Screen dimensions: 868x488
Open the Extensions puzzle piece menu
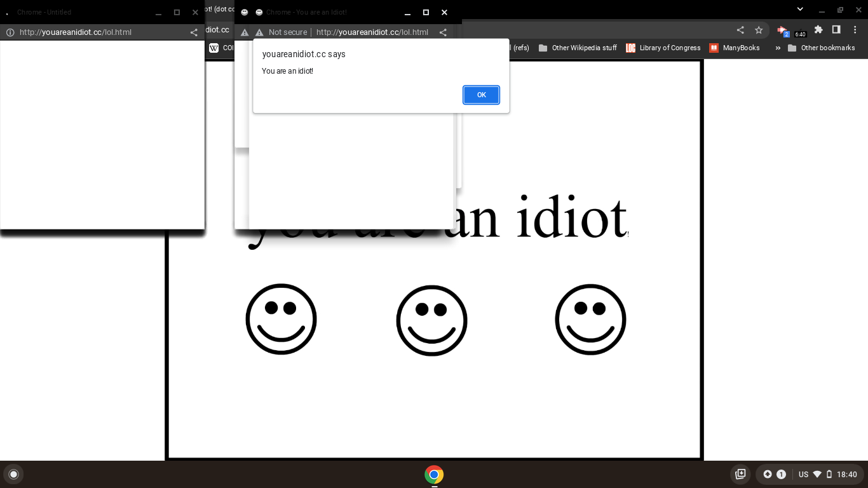(x=818, y=30)
